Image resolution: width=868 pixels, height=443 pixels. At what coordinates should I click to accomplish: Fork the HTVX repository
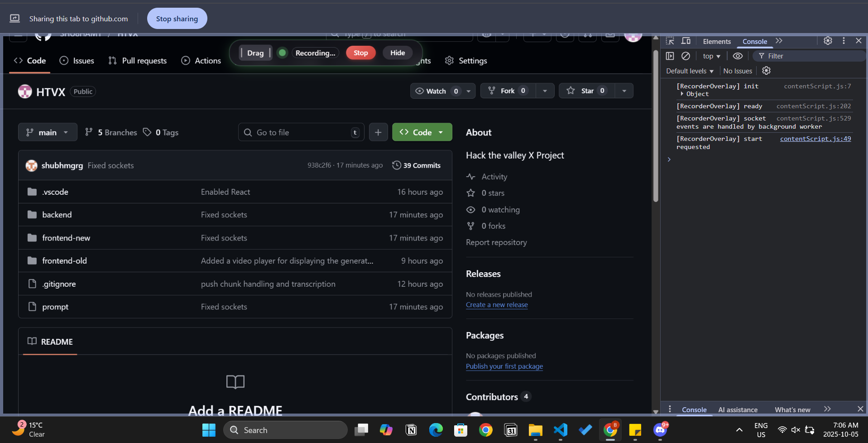tap(508, 91)
